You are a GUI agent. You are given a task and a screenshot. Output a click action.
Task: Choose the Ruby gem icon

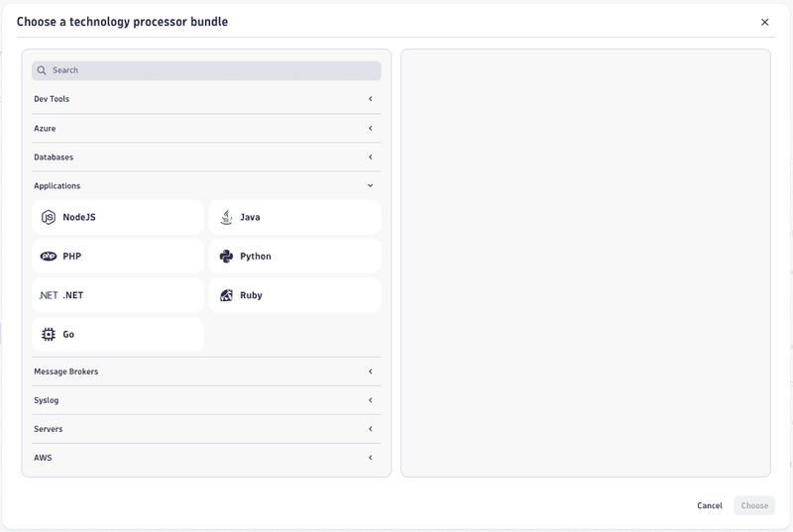click(x=226, y=295)
